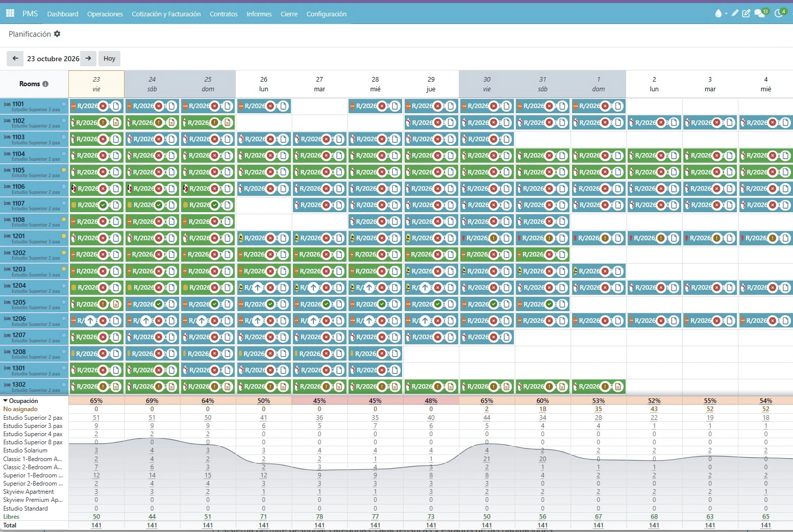The height and width of the screenshot is (532, 793).
Task: Click red cancel icon on room 1208, Saturday 24
Action: [x=159, y=354]
